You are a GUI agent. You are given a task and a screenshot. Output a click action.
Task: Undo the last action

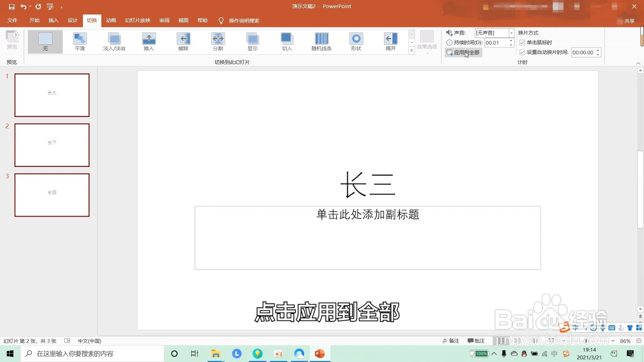coord(24,6)
